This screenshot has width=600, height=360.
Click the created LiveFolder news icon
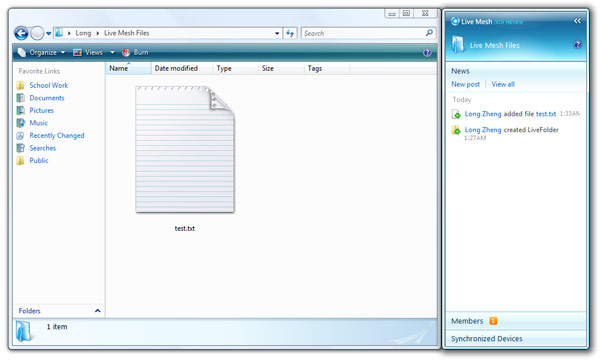coord(456,130)
